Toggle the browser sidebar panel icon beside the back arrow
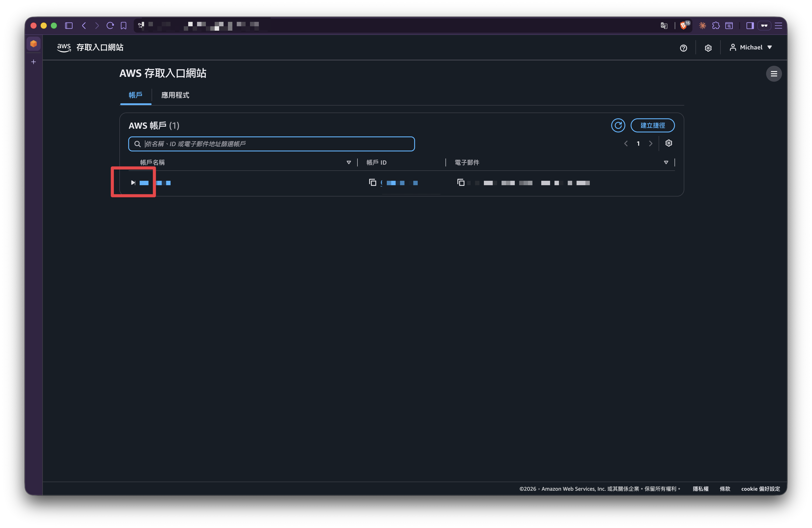Image resolution: width=812 pixels, height=528 pixels. click(69, 26)
